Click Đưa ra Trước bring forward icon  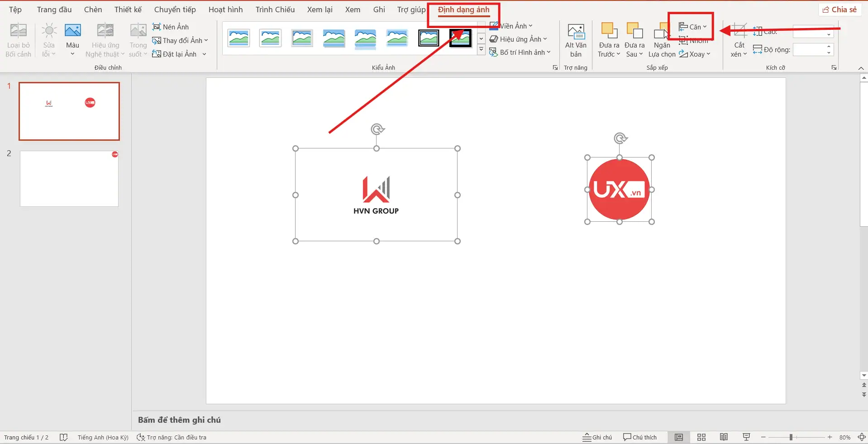click(x=609, y=30)
